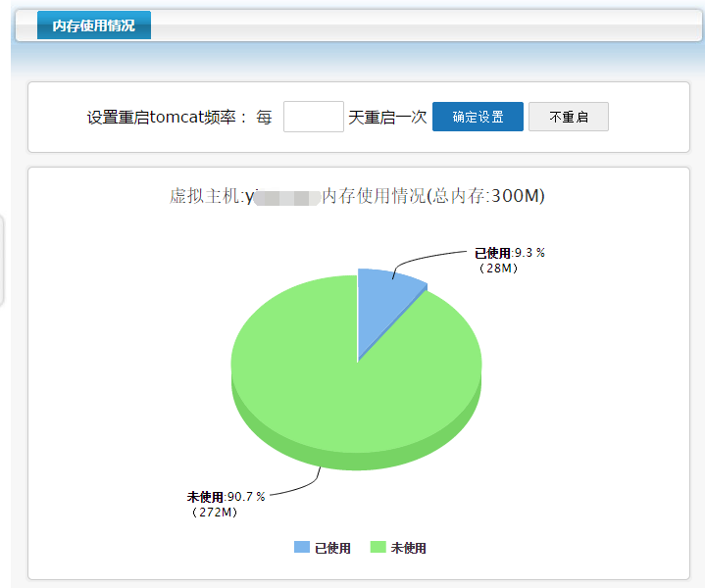Click the 已使用 legend text
The height and width of the screenshot is (588, 705).
pyautogui.click(x=332, y=549)
